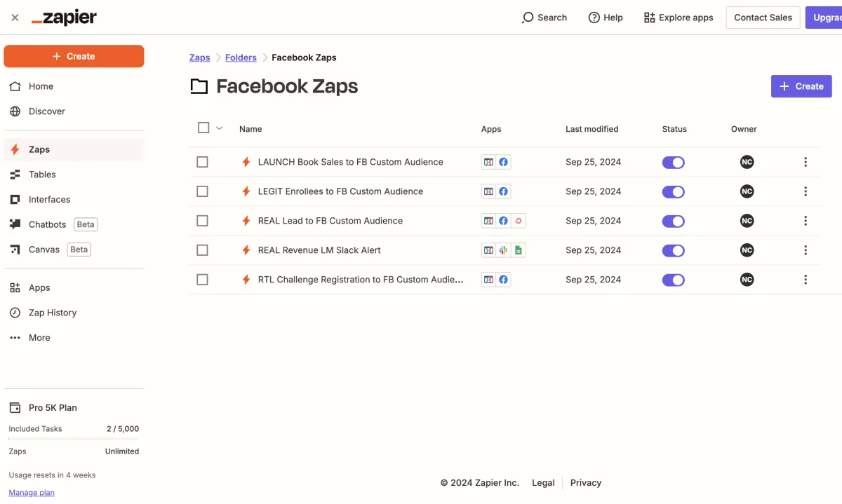Select the REAL Revenue LM Slack Alert checkbox
This screenshot has width=842, height=504.
202,250
